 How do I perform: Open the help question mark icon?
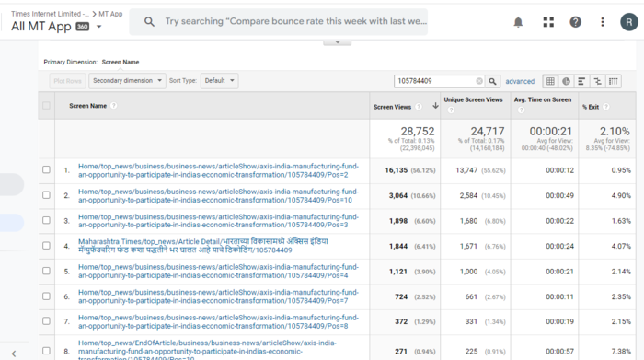click(x=575, y=22)
